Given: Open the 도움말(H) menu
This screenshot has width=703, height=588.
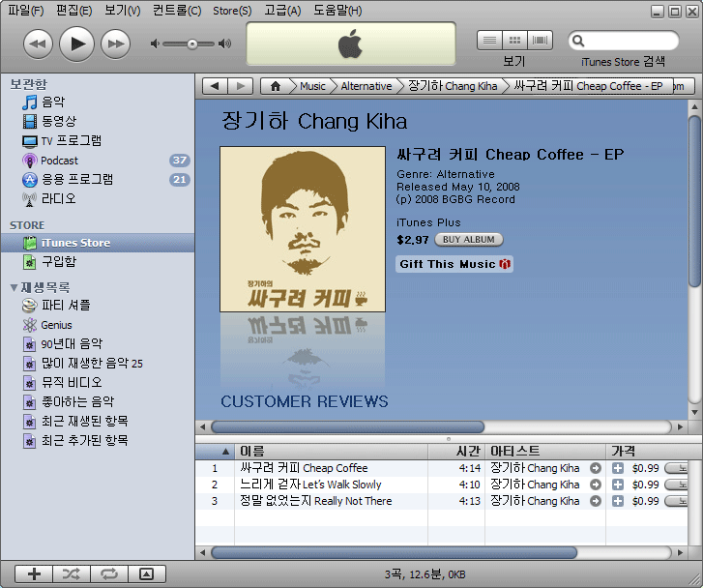Looking at the screenshot, I should click(x=337, y=11).
